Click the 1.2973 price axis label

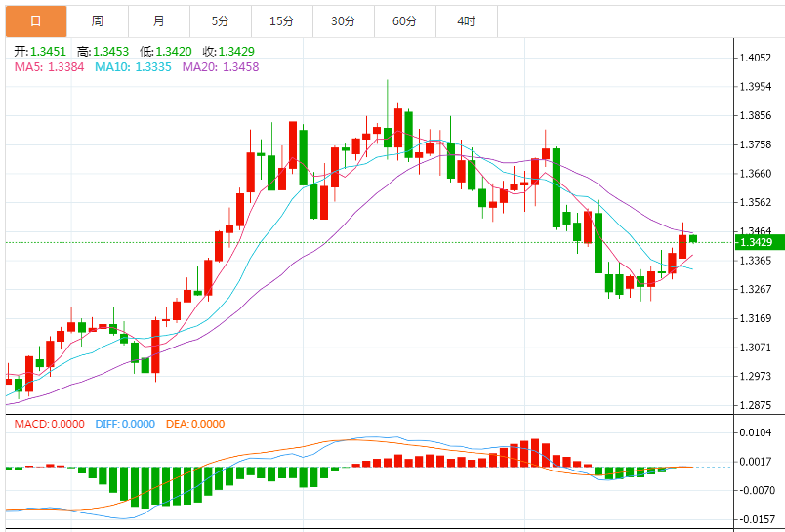coord(756,376)
